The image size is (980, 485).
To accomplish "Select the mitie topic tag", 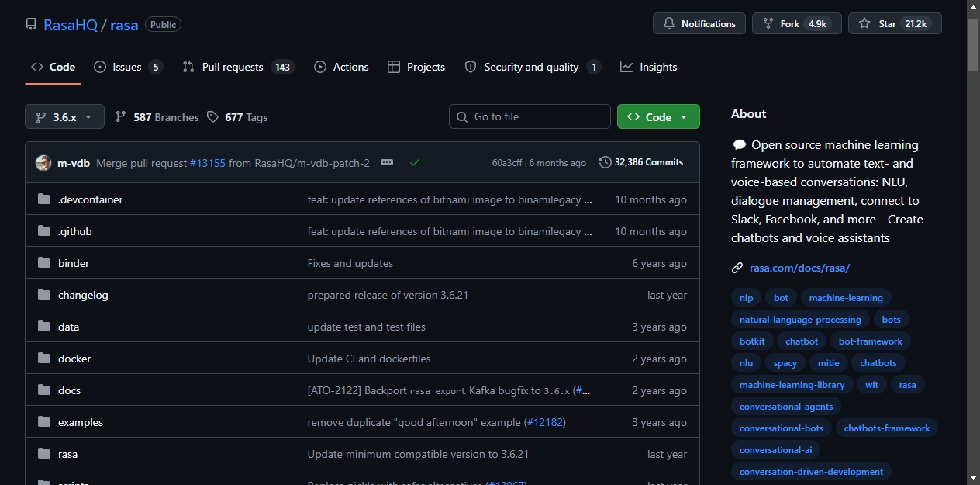I will coord(828,363).
